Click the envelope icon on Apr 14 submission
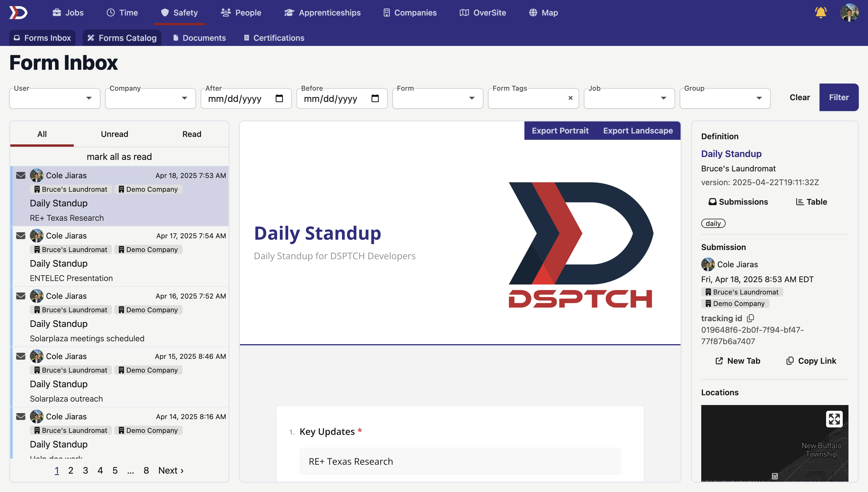The width and height of the screenshot is (868, 492). point(21,416)
